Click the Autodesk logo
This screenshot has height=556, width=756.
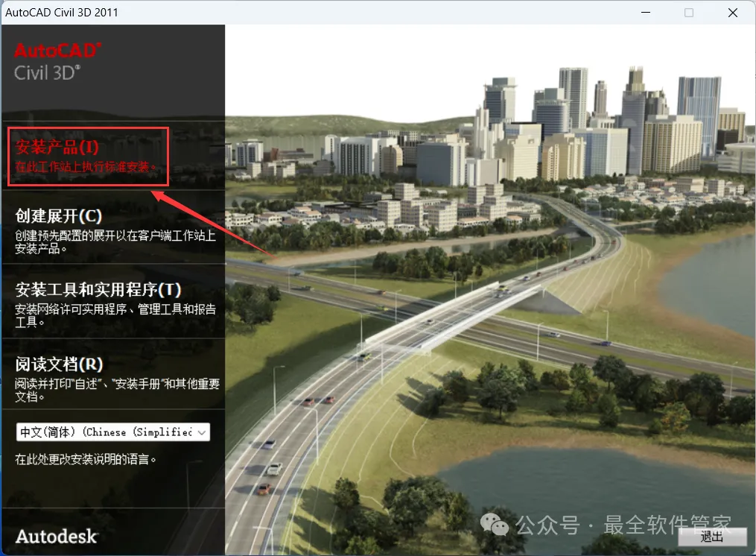57,536
